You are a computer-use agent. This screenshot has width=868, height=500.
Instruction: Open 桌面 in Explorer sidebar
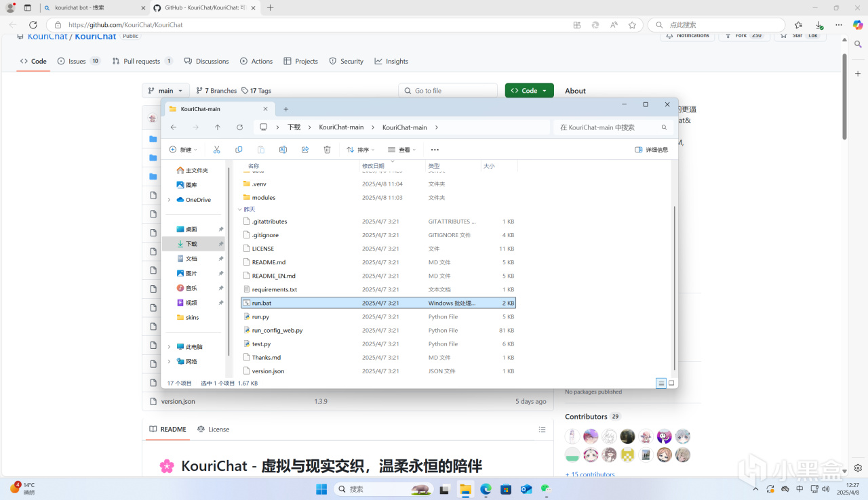(186, 229)
